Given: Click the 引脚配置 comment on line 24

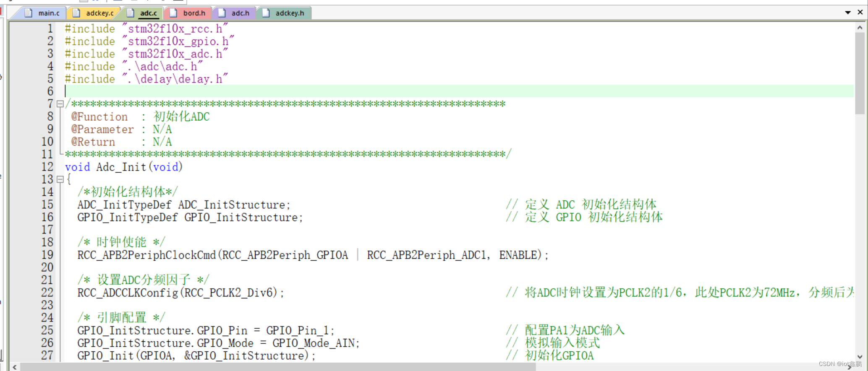Looking at the screenshot, I should (x=122, y=318).
